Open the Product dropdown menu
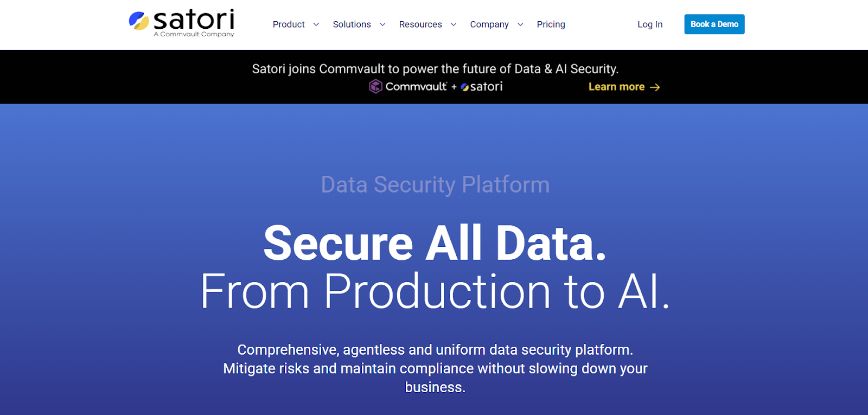 pos(289,24)
